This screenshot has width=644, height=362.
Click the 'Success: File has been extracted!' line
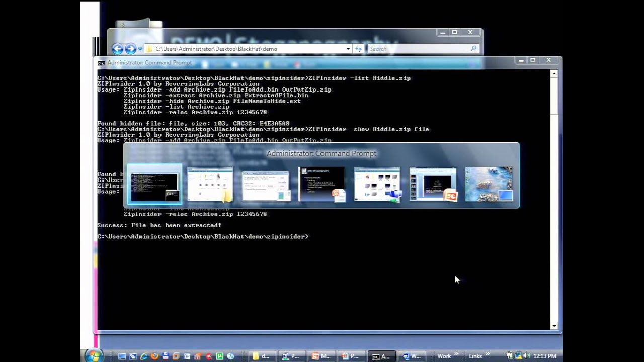[x=159, y=225]
